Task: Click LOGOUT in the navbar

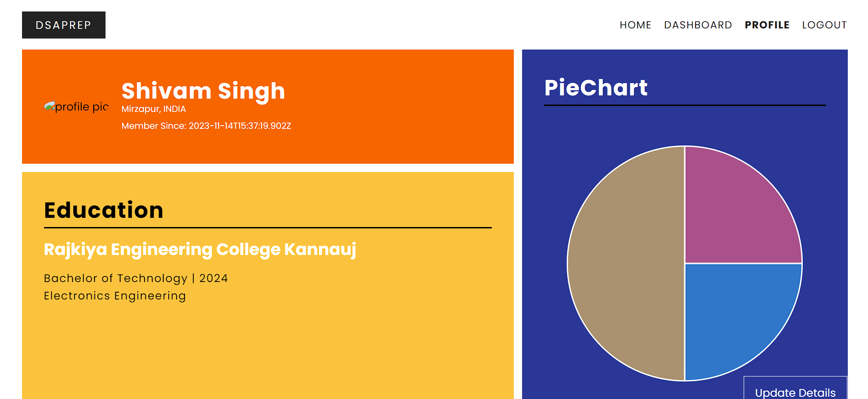Action: click(824, 25)
